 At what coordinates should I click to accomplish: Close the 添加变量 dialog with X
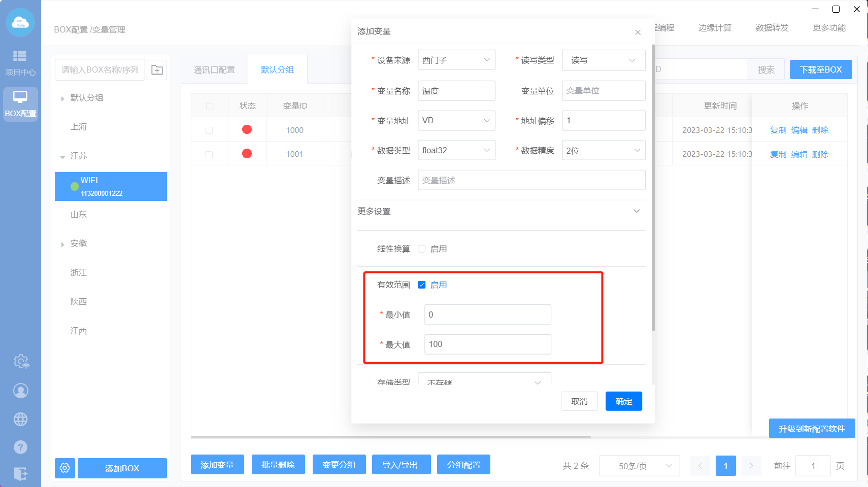[638, 32]
